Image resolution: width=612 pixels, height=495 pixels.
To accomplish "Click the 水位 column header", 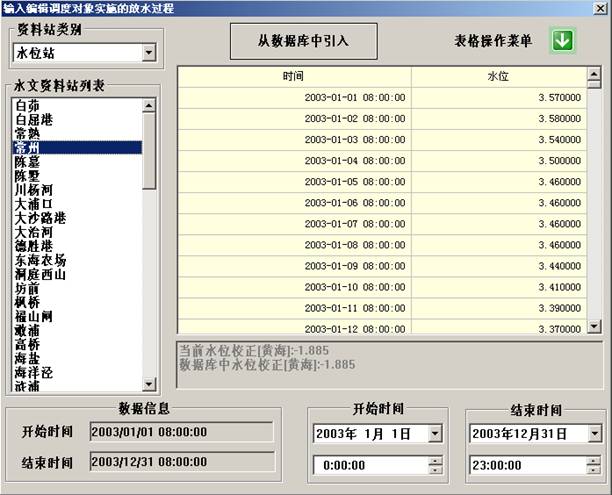I will [497, 76].
